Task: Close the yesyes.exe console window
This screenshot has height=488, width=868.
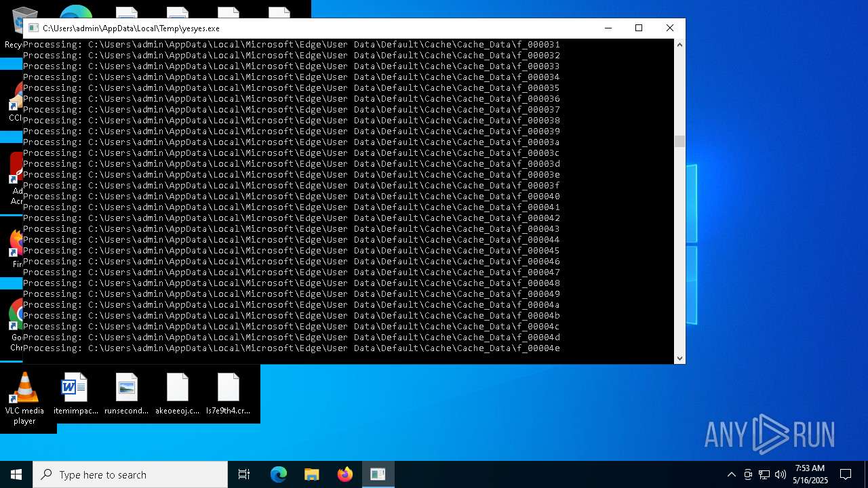Action: pos(669,28)
